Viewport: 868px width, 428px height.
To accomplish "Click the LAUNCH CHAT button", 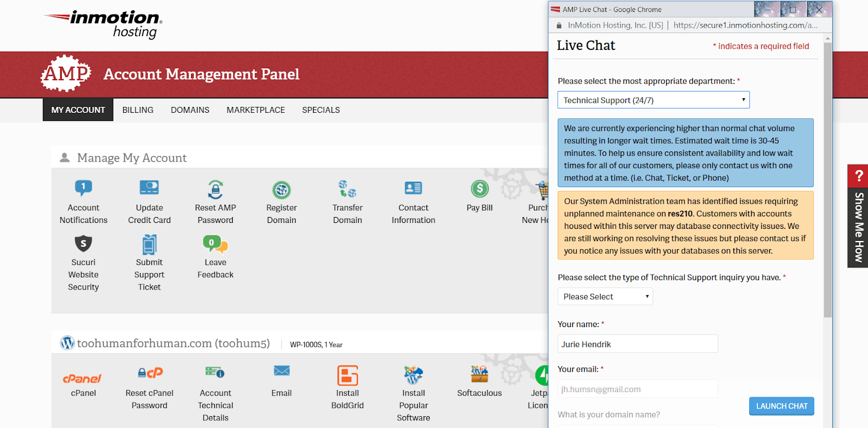I will click(x=782, y=406).
